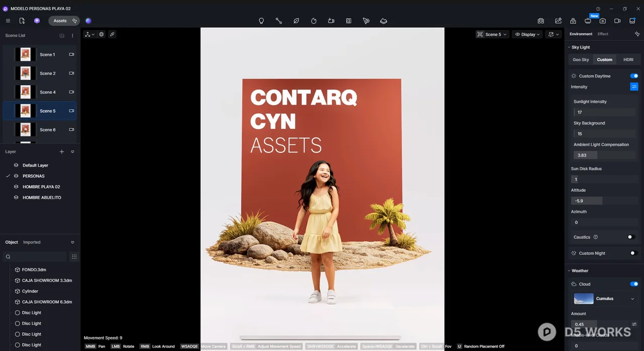644x351 pixels.
Task: Select the Geo Sky tab
Action: pyautogui.click(x=581, y=59)
